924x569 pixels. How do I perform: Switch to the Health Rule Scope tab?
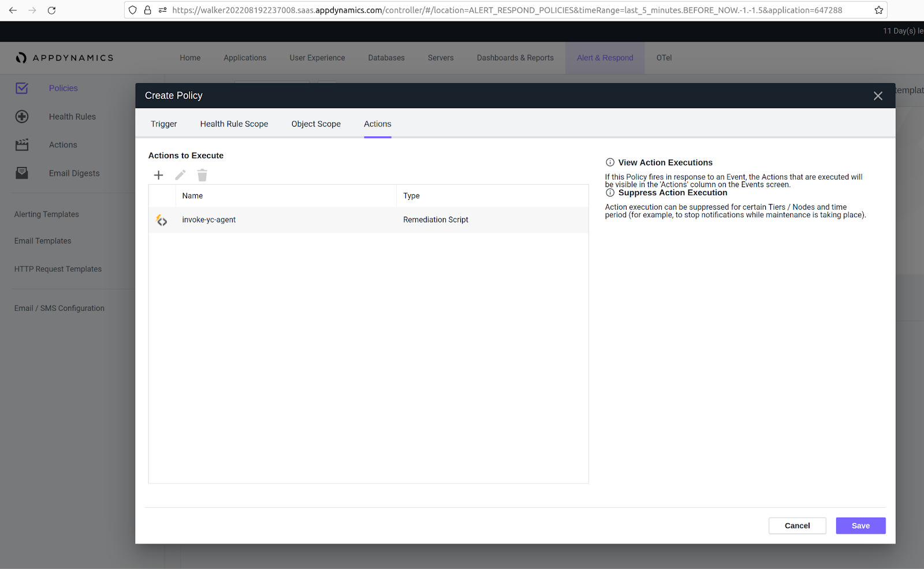pos(234,124)
